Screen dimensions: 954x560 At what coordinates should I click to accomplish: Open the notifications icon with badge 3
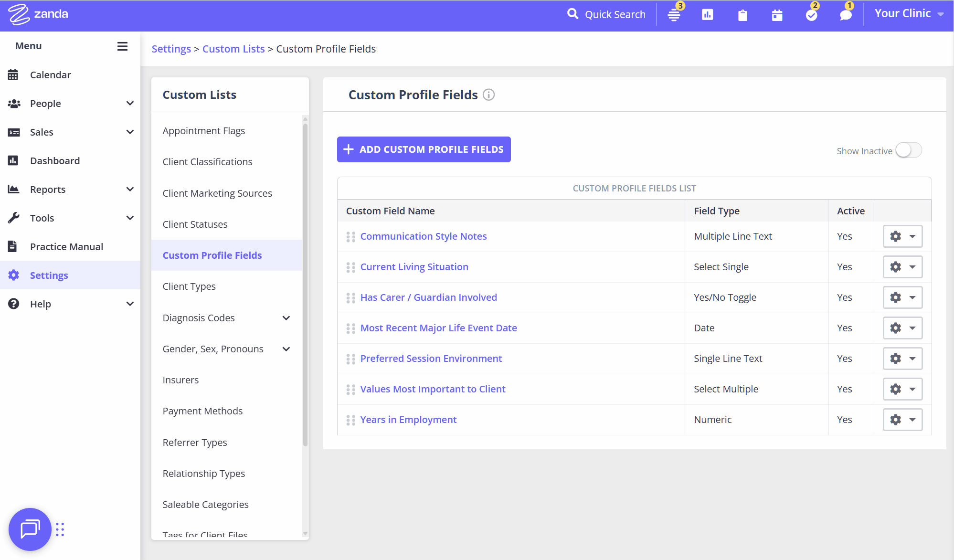pos(674,14)
